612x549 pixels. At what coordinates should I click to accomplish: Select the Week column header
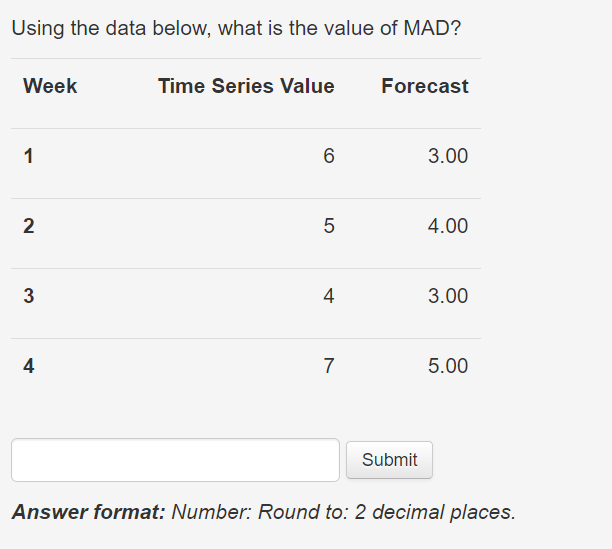(50, 86)
